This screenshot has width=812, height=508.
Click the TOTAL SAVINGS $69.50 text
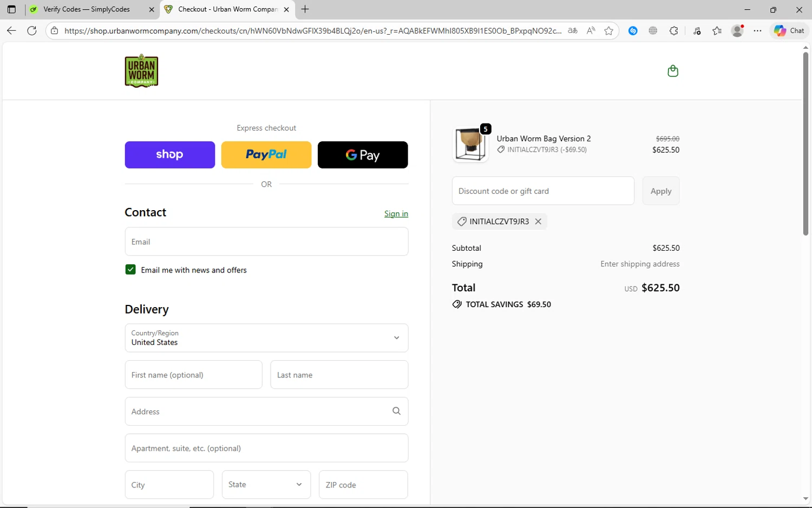pyautogui.click(x=508, y=304)
